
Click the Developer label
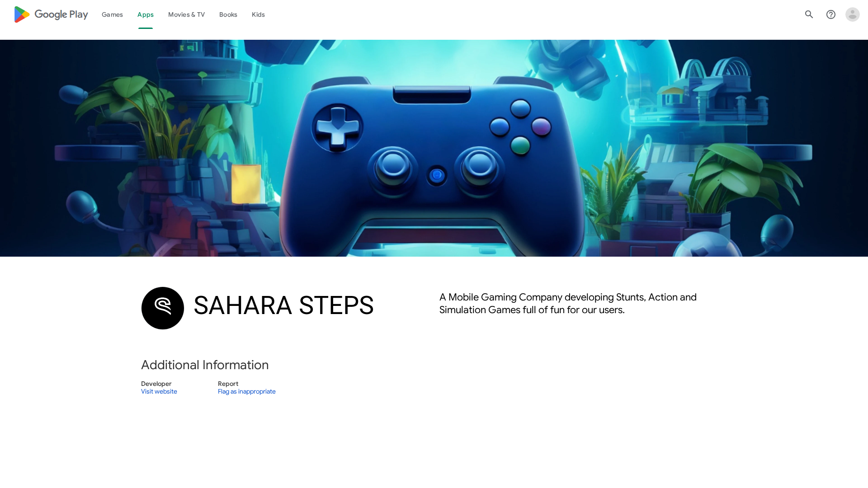click(156, 384)
